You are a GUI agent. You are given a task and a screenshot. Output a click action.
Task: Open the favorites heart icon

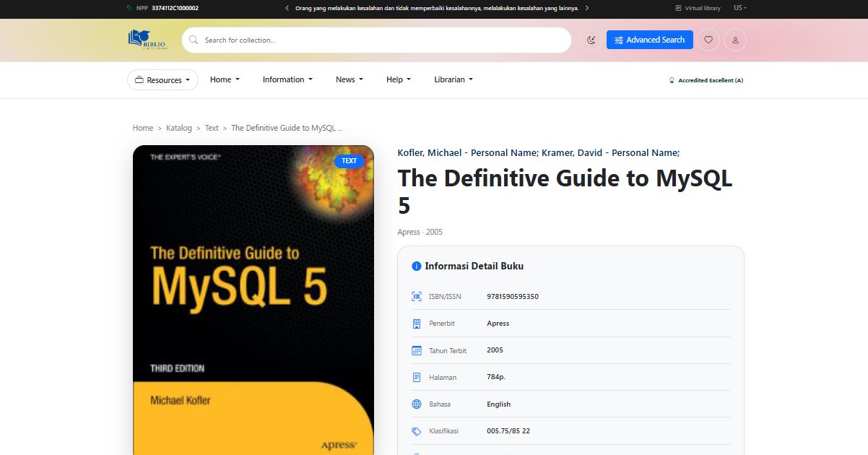click(708, 40)
